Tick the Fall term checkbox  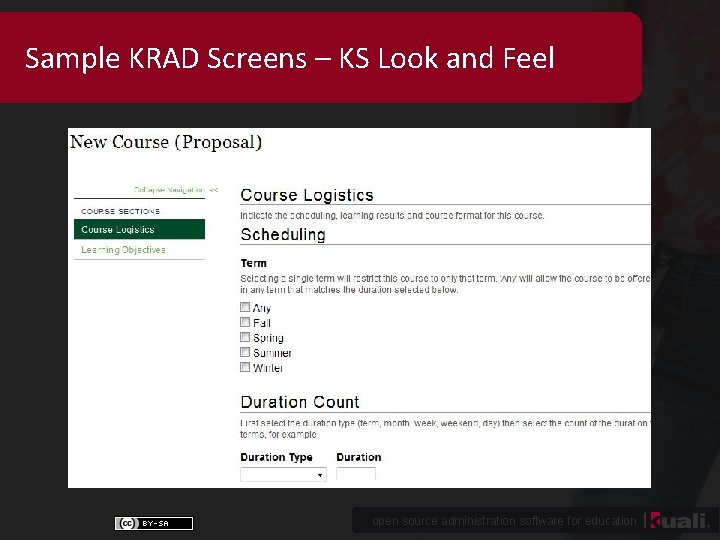(x=245, y=322)
